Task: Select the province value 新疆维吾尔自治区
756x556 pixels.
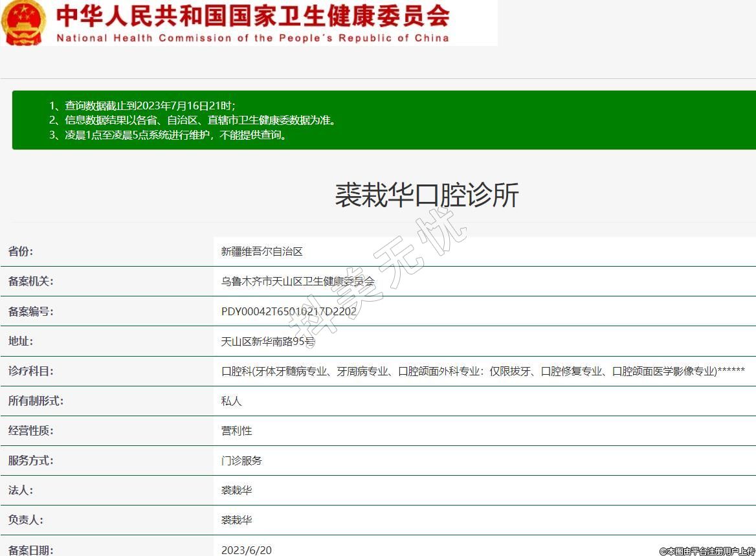Action: (x=262, y=252)
